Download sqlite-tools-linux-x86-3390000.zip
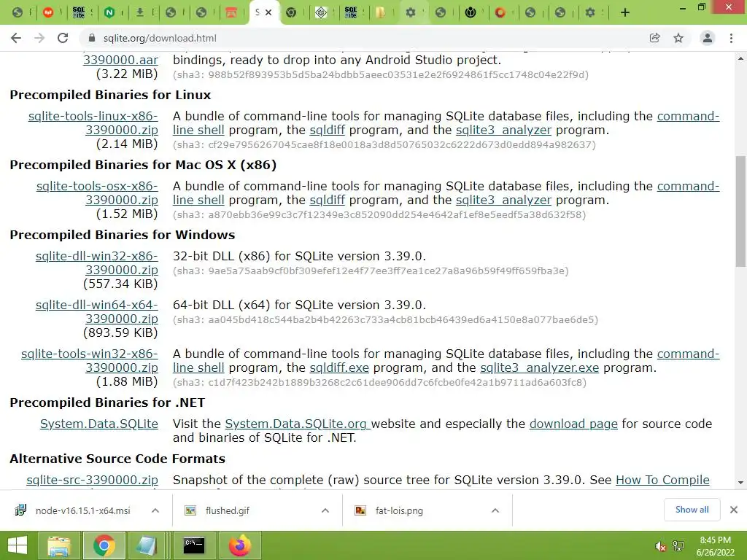 click(93, 122)
